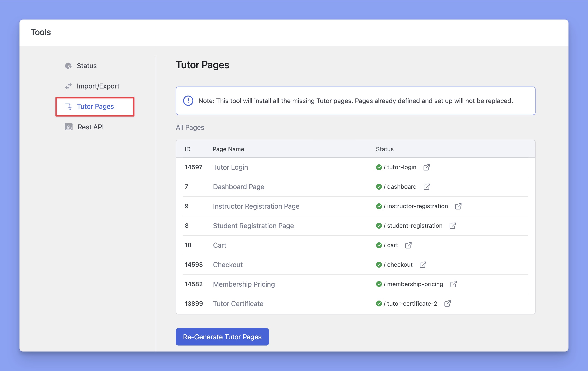The width and height of the screenshot is (588, 371).
Task: Open the Tutor Login page name
Action: pyautogui.click(x=230, y=167)
